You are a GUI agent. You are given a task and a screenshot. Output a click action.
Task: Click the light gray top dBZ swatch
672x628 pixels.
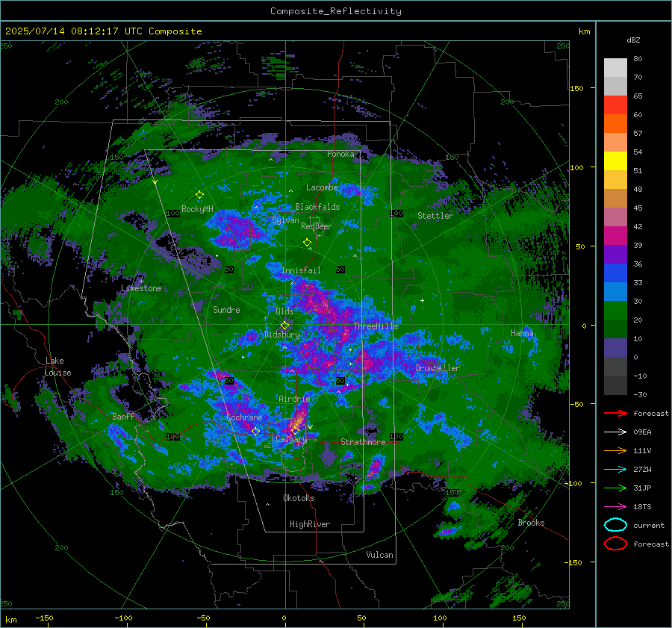click(615, 67)
